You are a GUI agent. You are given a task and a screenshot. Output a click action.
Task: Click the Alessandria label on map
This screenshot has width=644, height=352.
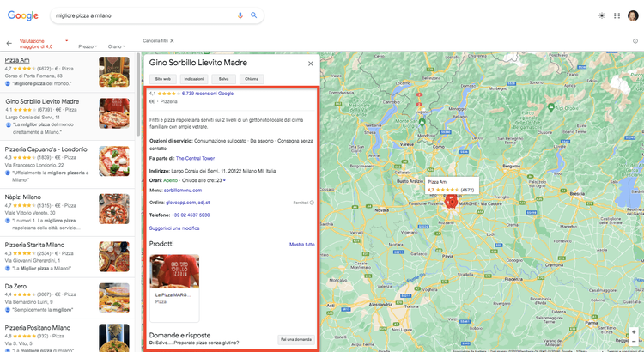[380, 305]
